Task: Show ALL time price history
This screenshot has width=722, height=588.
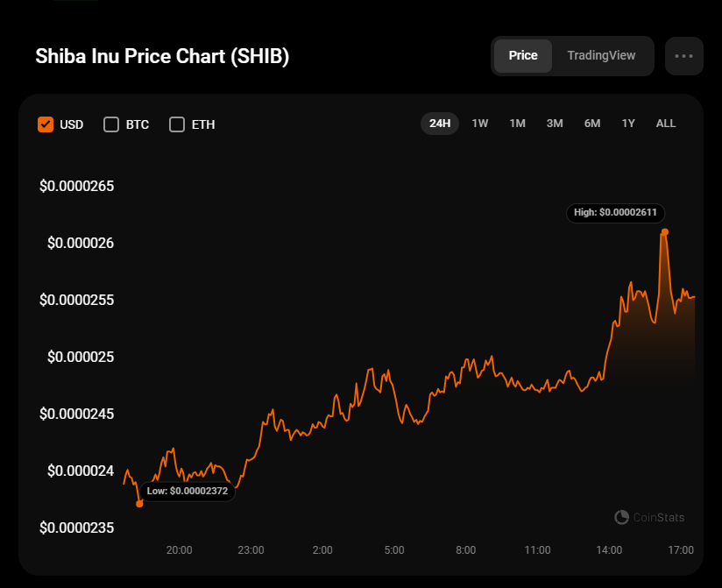Action: tap(666, 124)
